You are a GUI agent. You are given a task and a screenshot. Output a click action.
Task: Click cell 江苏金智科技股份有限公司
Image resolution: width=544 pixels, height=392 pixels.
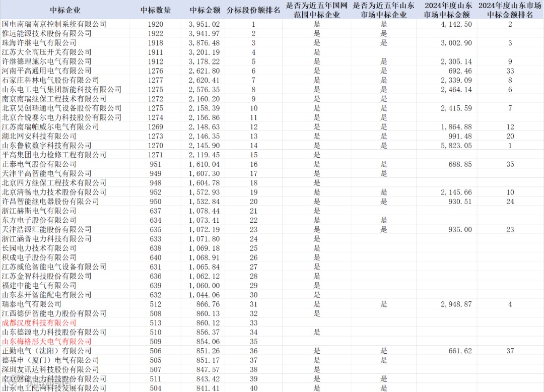46,276
